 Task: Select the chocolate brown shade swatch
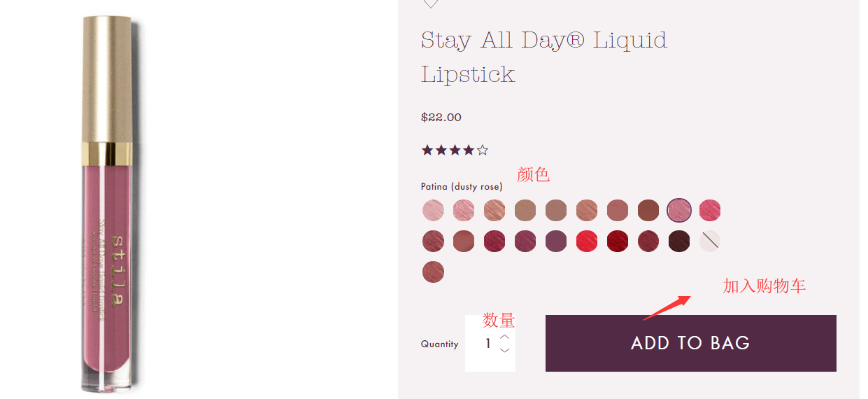(x=648, y=210)
